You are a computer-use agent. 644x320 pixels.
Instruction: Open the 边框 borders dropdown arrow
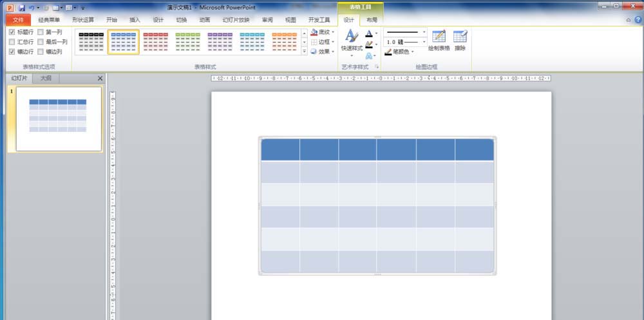(333, 42)
